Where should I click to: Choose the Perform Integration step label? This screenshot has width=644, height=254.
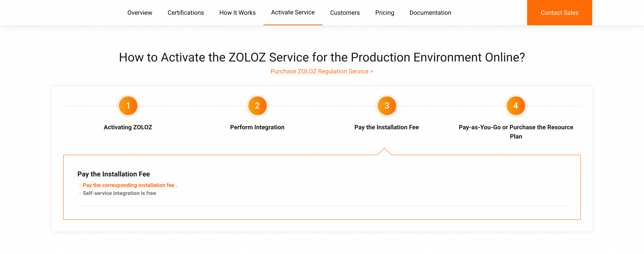257,127
